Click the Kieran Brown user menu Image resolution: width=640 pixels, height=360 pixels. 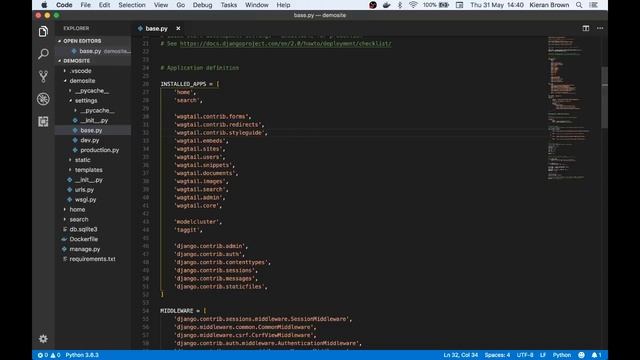pyautogui.click(x=549, y=5)
